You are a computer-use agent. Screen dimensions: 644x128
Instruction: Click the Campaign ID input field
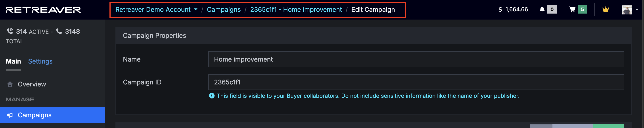416,82
